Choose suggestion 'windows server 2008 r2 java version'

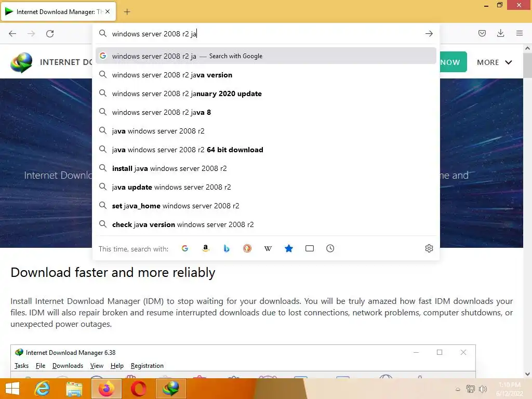266,75
